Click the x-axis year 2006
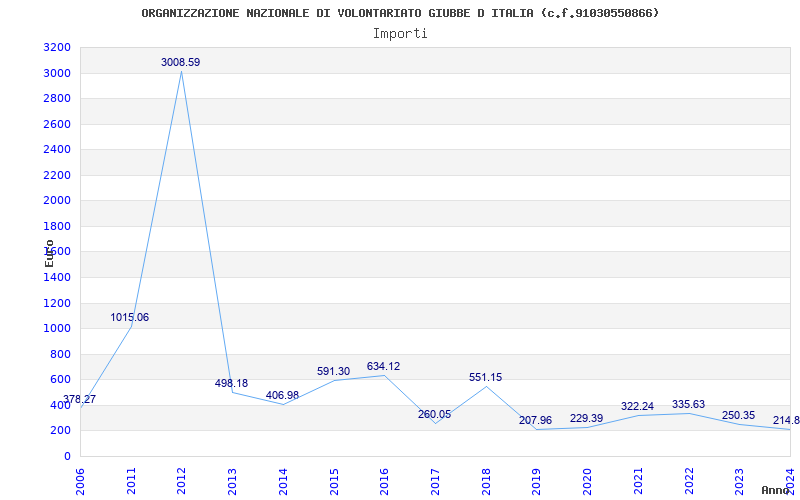800x500 pixels. click(80, 481)
